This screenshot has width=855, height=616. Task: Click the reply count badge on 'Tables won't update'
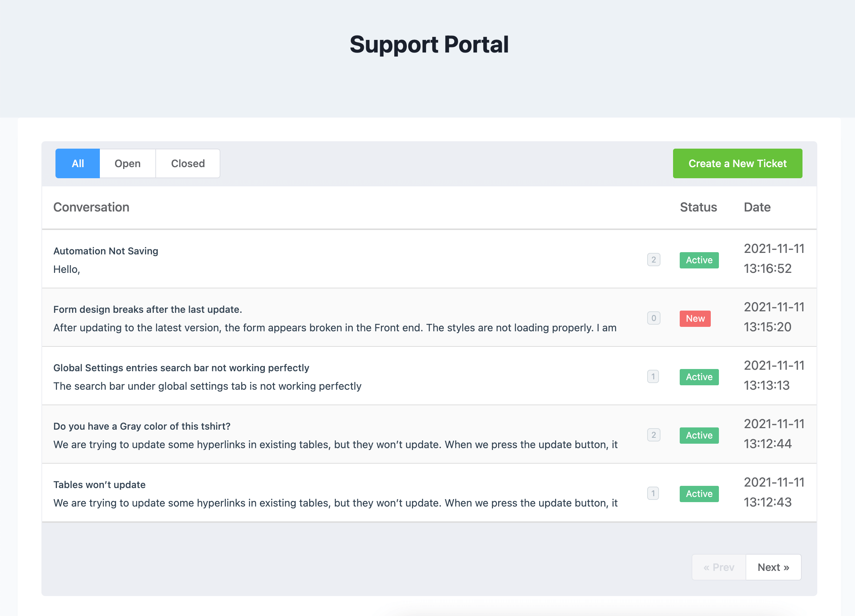click(653, 493)
